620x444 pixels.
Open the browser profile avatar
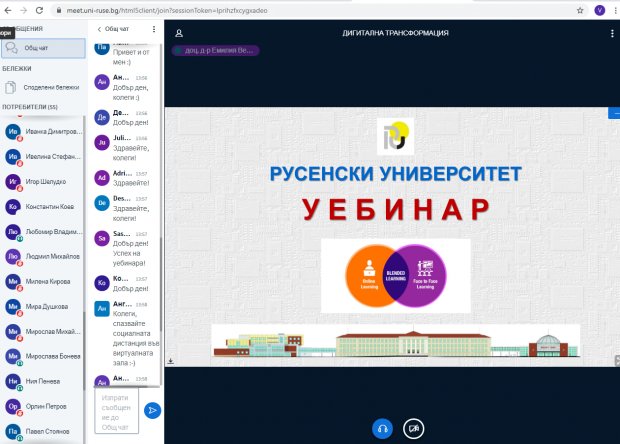click(x=600, y=11)
